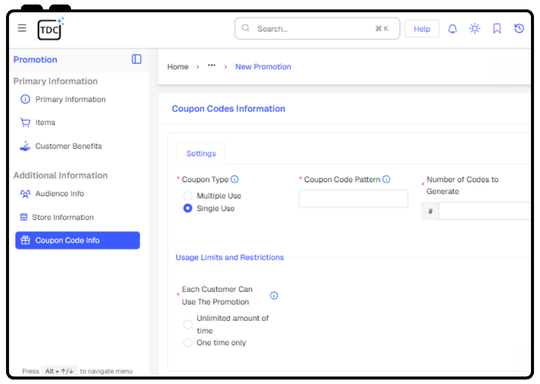
Task: Click the Promotion sidebar title
Action: coord(35,60)
